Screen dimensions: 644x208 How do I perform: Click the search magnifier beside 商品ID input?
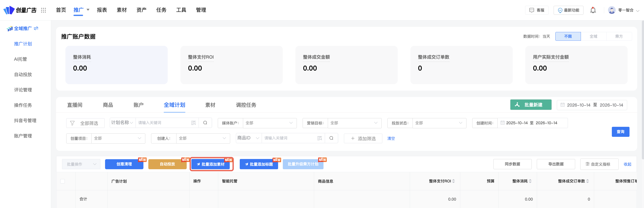point(332,138)
